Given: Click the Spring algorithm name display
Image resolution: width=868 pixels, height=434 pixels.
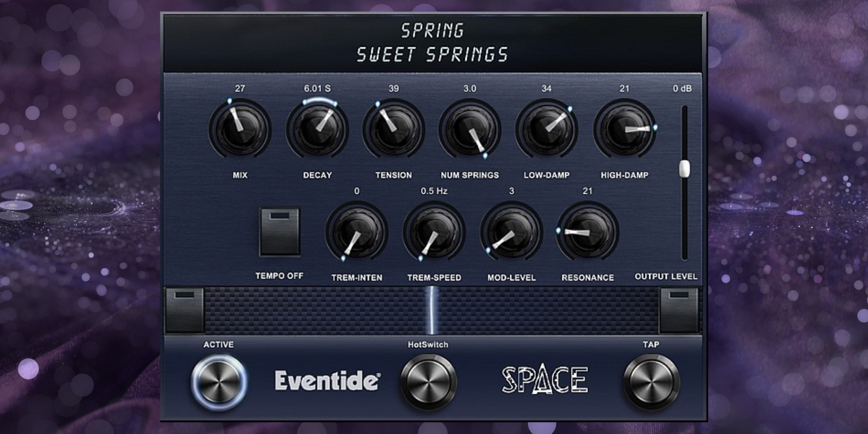Looking at the screenshot, I should [432, 31].
